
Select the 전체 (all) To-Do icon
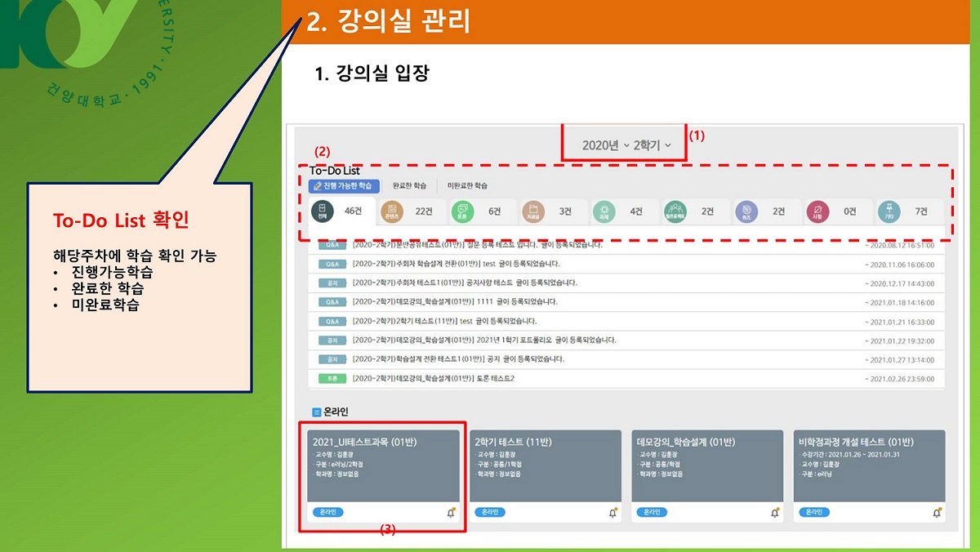click(x=323, y=211)
